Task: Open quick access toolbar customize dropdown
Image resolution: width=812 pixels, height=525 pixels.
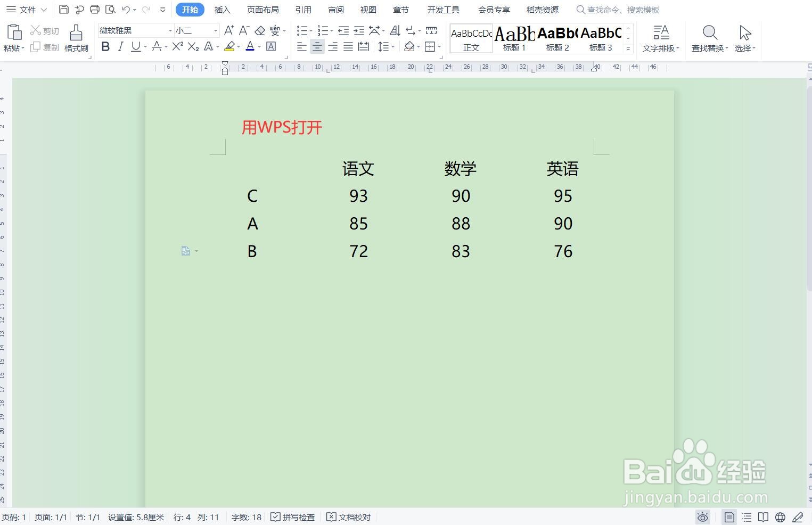Action: pyautogui.click(x=162, y=10)
